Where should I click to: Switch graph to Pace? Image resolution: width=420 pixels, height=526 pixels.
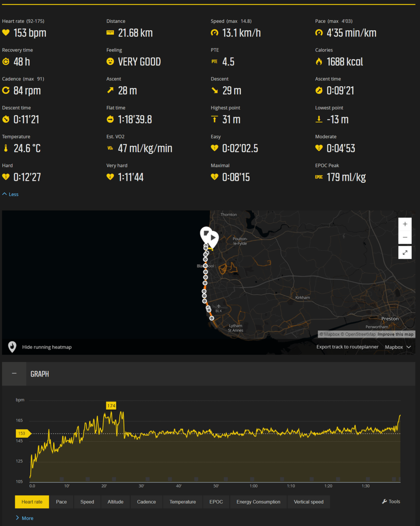[x=61, y=502]
